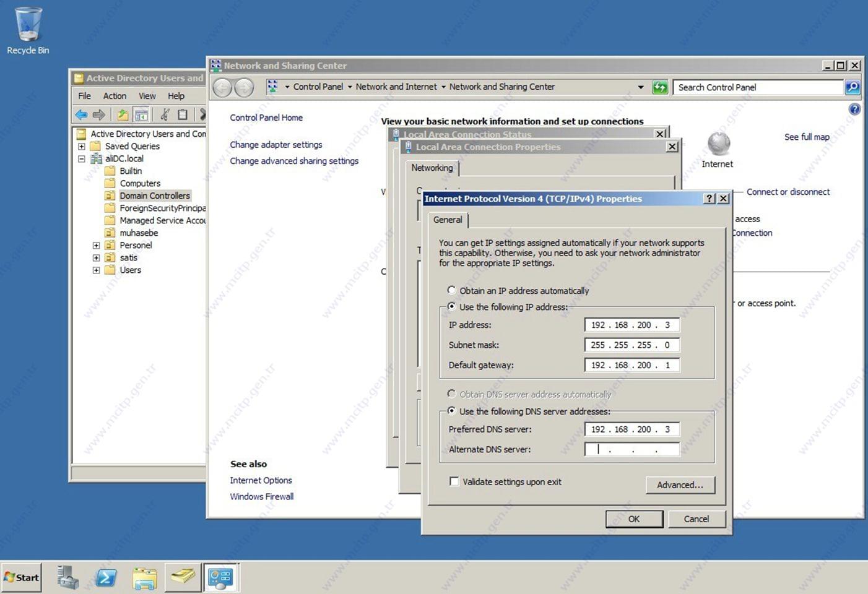
Task: Open Advanced TCP/IP settings button
Action: pyautogui.click(x=680, y=485)
